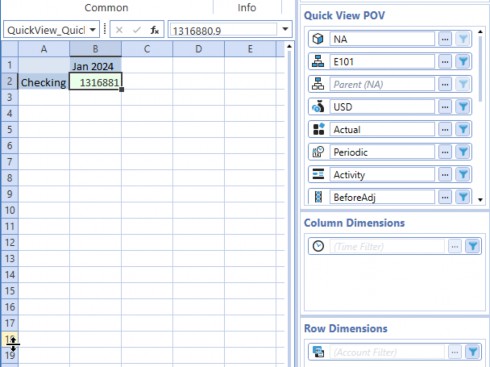Image resolution: width=490 pixels, height=367 pixels.
Task: Toggle the filter funnel for BeforeAdj
Action: [x=463, y=197]
